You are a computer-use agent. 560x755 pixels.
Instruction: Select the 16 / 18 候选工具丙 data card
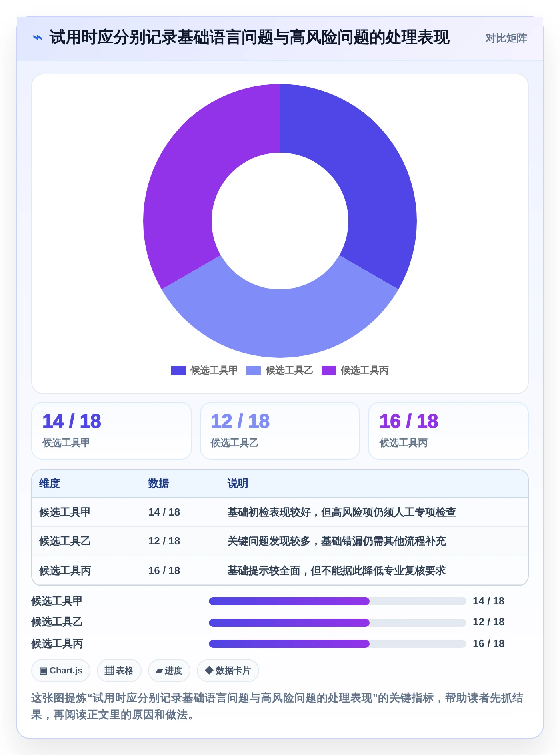pos(448,431)
